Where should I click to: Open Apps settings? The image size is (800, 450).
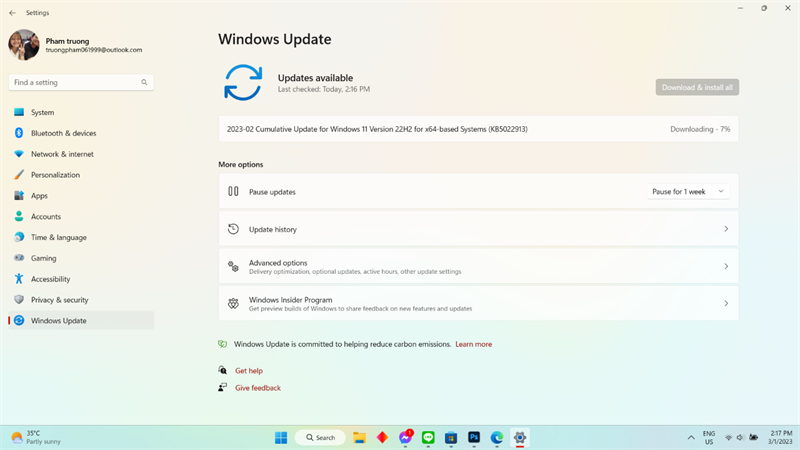81,196
